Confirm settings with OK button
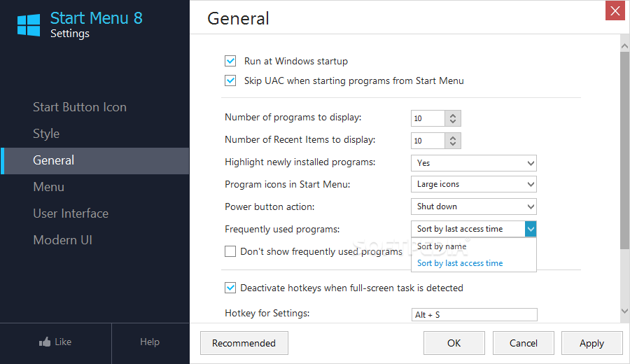The height and width of the screenshot is (364, 630). [454, 343]
